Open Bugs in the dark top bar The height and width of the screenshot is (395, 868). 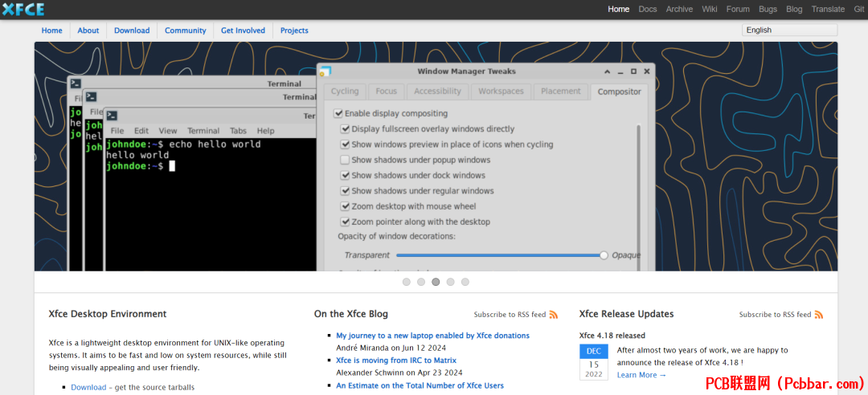pyautogui.click(x=768, y=9)
